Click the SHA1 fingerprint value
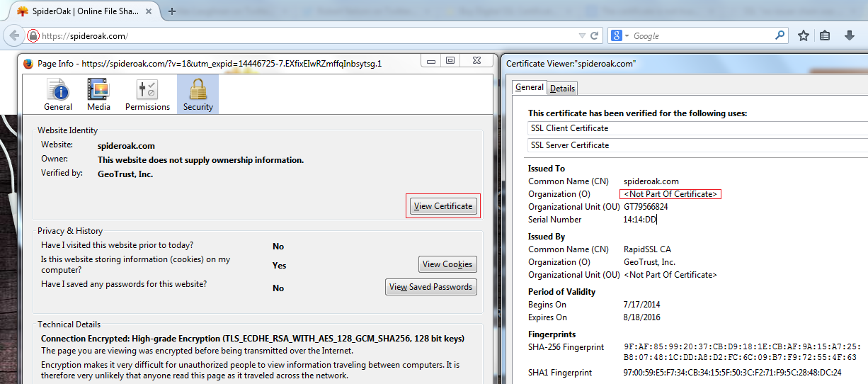Viewport: 868px width, 384px height. (x=732, y=373)
